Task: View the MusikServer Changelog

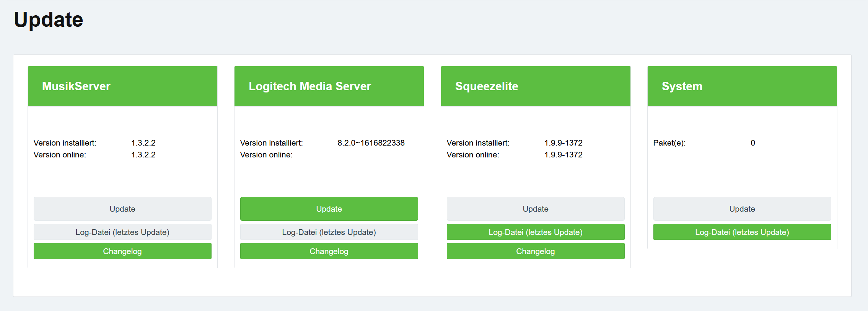Action: [122, 251]
